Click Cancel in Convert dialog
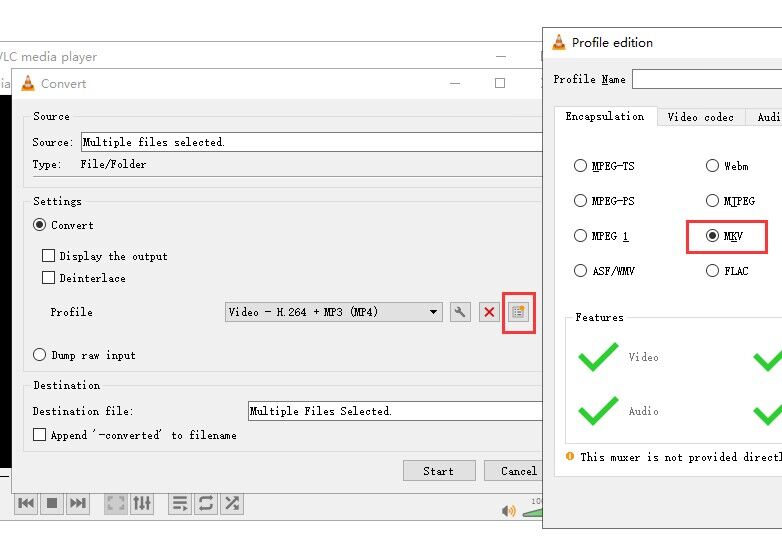This screenshot has width=782, height=543. point(513,471)
